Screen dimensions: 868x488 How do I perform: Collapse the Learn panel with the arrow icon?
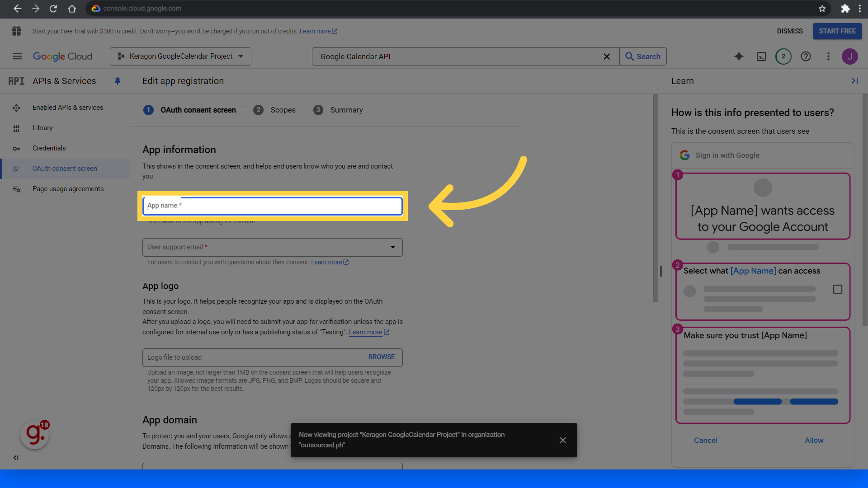click(854, 81)
